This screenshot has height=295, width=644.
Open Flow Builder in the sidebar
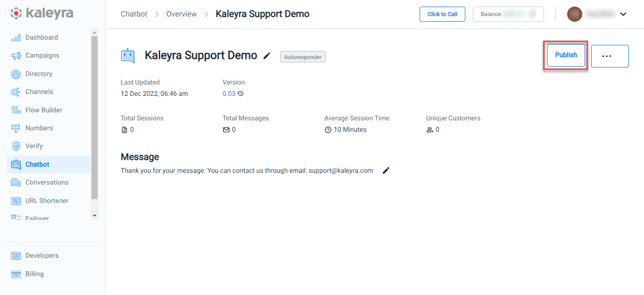pyautogui.click(x=44, y=110)
